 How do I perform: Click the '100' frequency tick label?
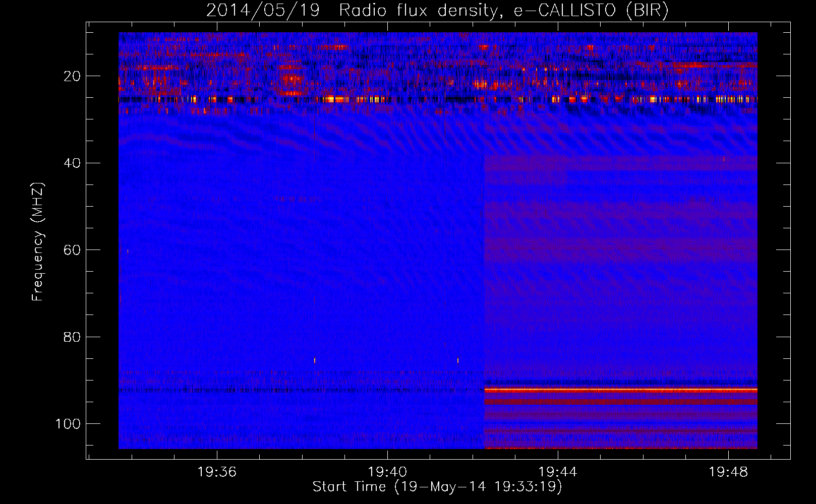point(68,424)
